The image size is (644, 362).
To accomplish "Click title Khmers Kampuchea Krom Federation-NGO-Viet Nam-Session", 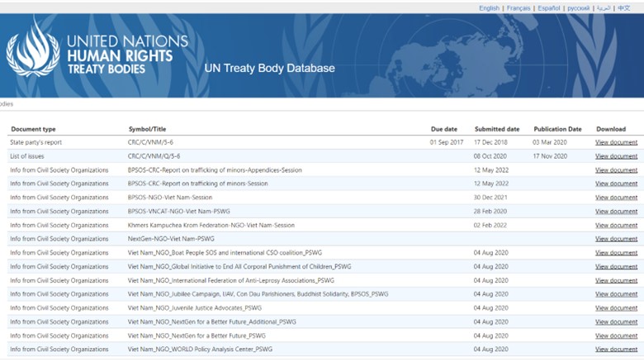I will point(211,226).
